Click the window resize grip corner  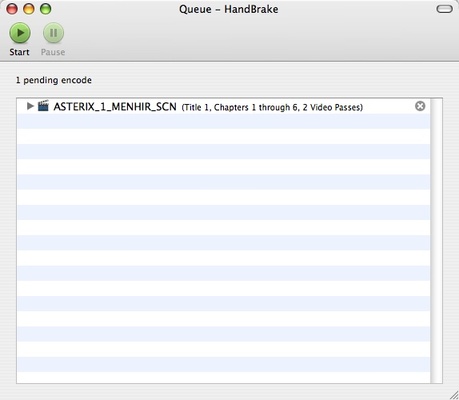click(453, 395)
